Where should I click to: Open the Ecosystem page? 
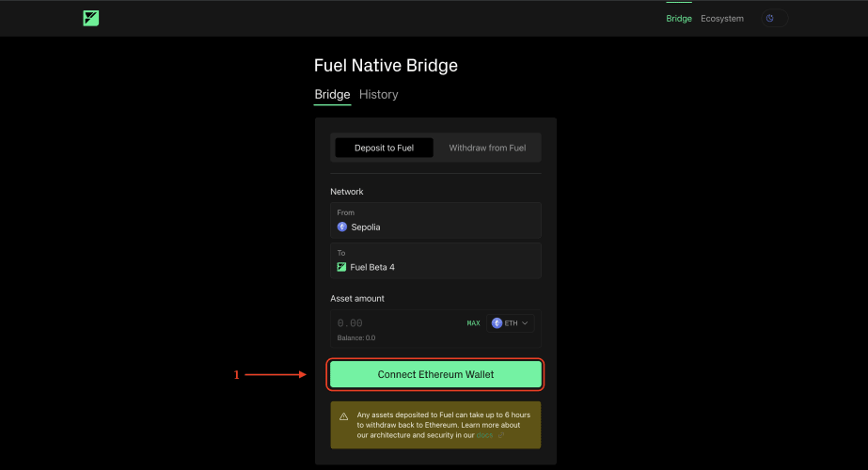coord(722,19)
